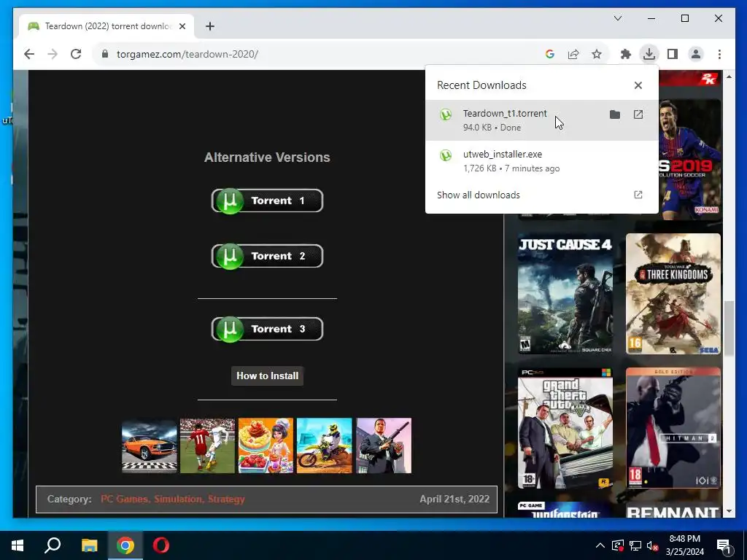Screen dimensions: 747x560
Task: Open the Windows notification center
Action: (x=724, y=545)
